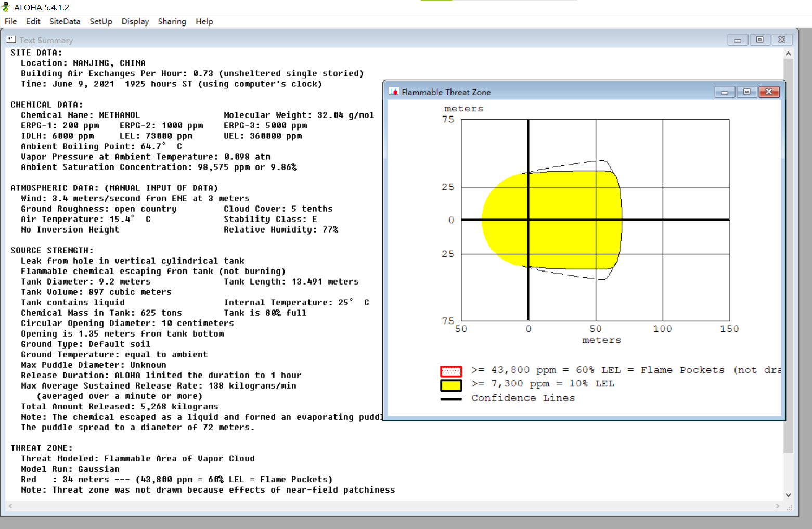
Task: Click the 'SITE DATA:' heading
Action: 36,53
